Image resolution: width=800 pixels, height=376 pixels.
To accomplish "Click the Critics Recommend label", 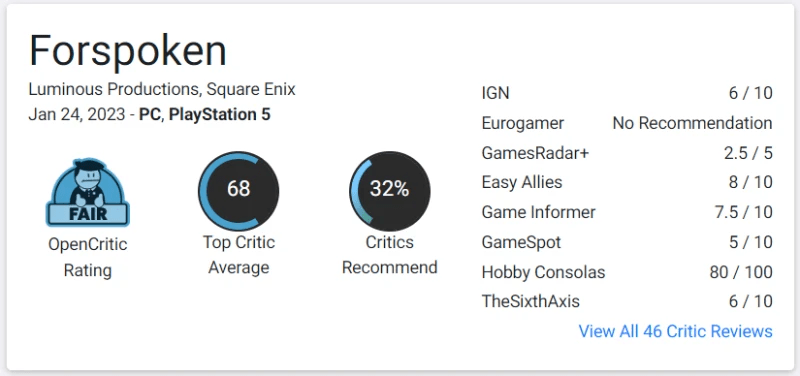I will (x=390, y=255).
